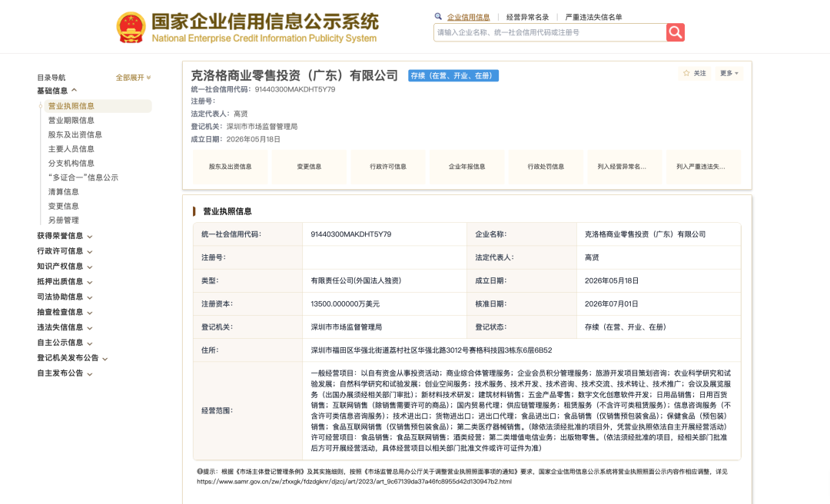The width and height of the screenshot is (830, 504).
Task: Select the 经营异常名录 search tab
Action: tap(527, 17)
